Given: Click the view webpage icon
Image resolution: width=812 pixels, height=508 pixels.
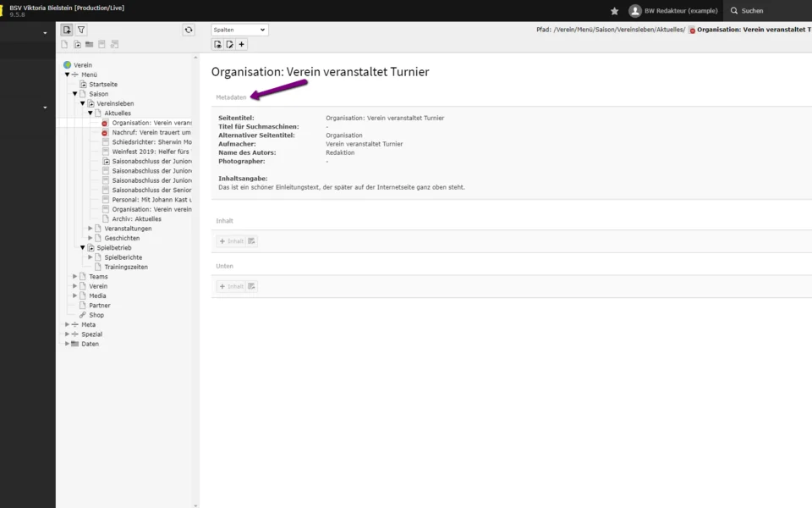Looking at the screenshot, I should coord(217,45).
